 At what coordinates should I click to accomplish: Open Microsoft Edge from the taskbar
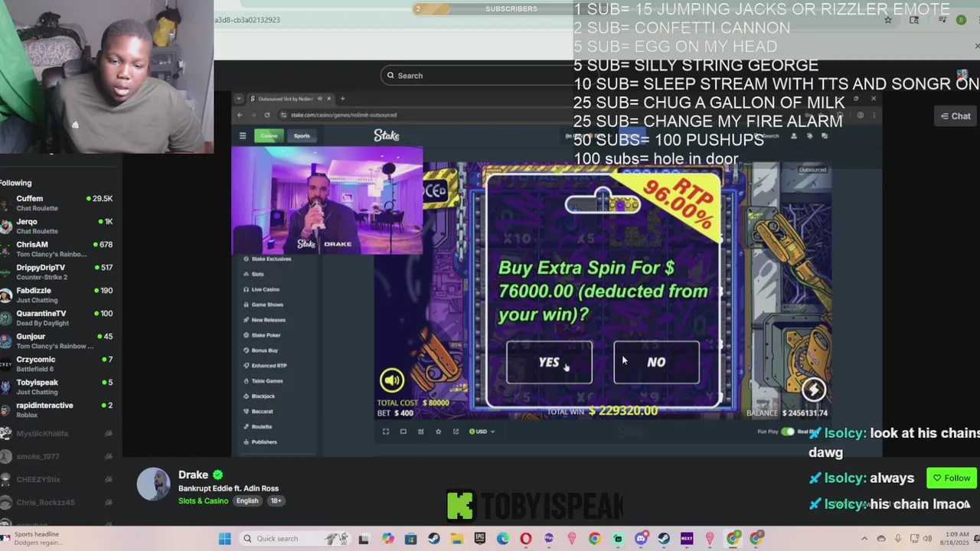pos(503,539)
